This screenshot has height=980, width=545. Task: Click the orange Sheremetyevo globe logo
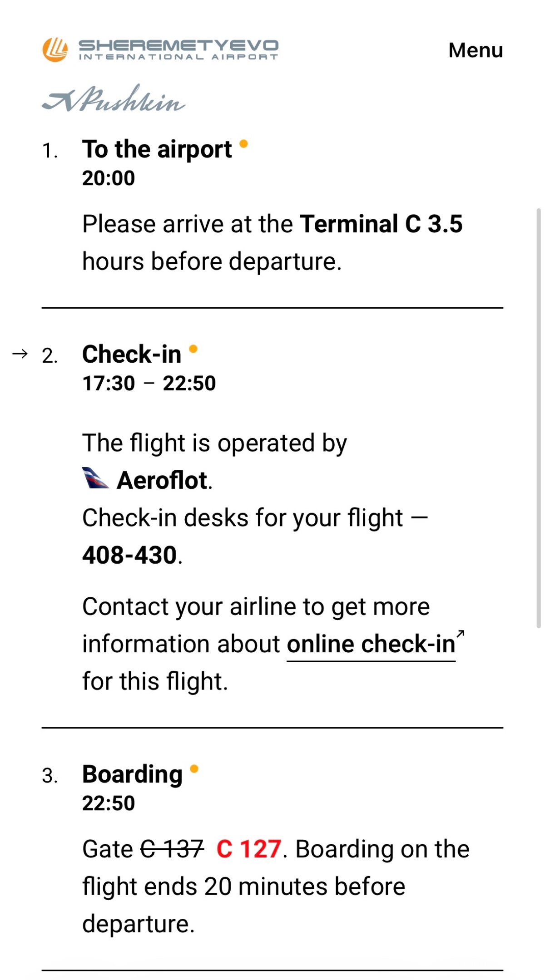tap(55, 49)
